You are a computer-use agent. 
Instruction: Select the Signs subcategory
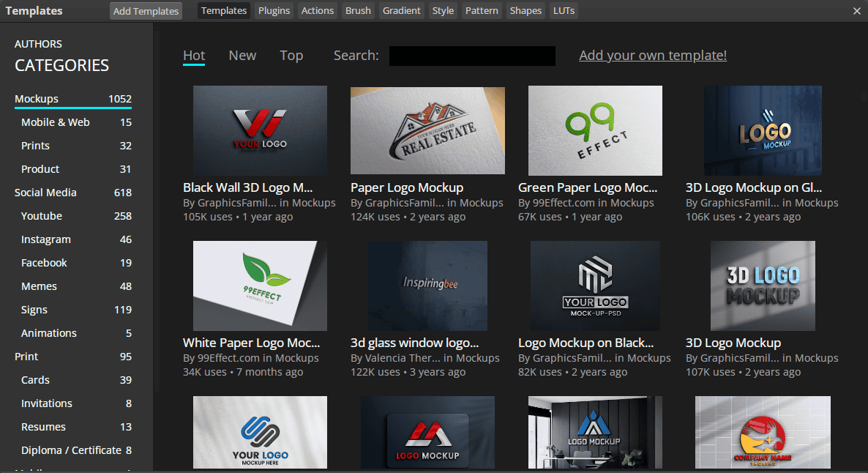[x=76, y=310]
